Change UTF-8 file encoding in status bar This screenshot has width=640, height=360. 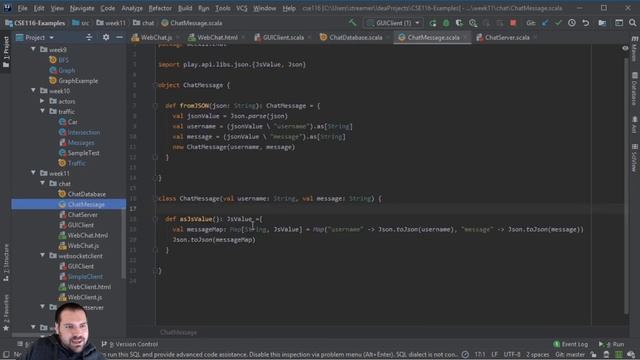pos(512,354)
